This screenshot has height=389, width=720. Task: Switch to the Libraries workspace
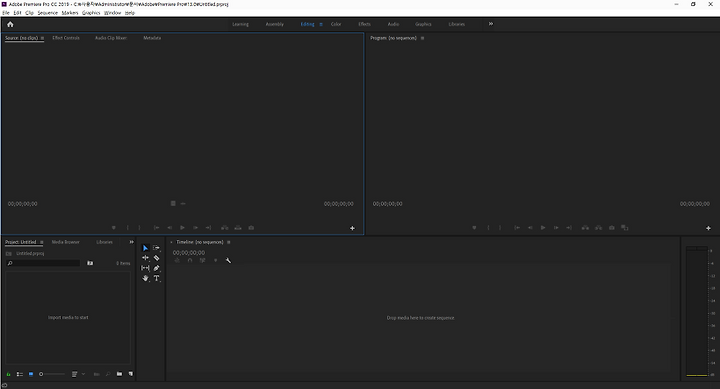click(x=457, y=24)
